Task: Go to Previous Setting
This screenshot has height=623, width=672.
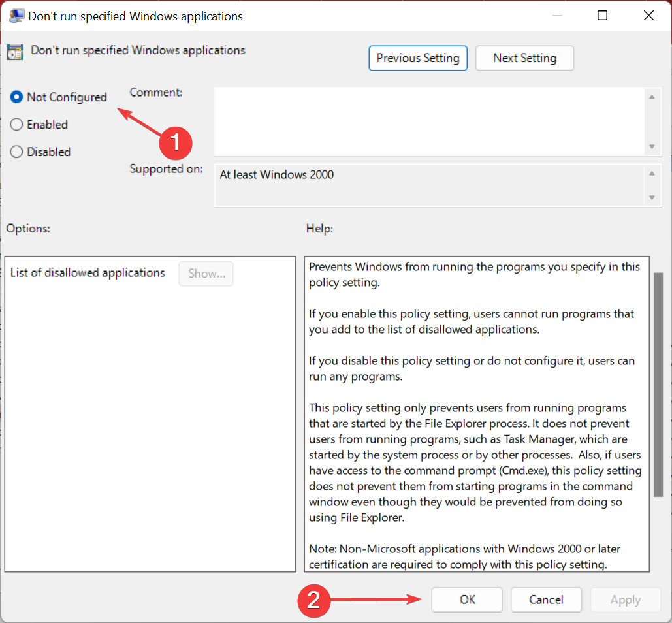Action: point(418,58)
